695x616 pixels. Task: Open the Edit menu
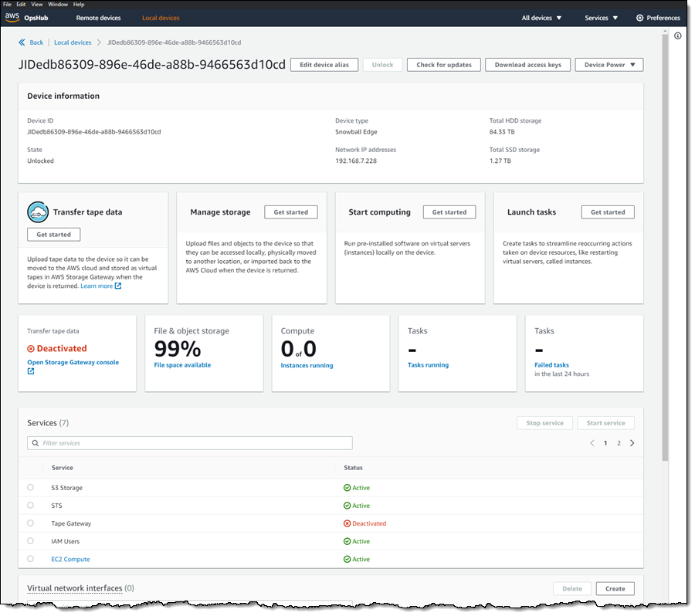(x=21, y=5)
